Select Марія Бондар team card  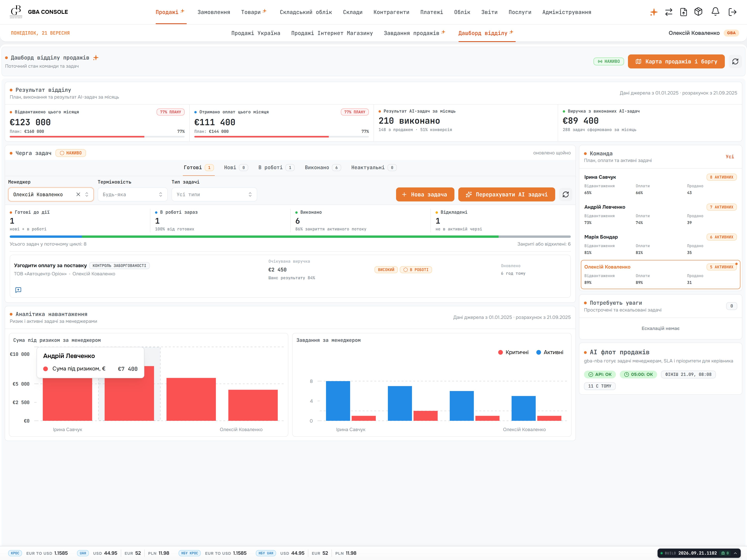(660, 245)
